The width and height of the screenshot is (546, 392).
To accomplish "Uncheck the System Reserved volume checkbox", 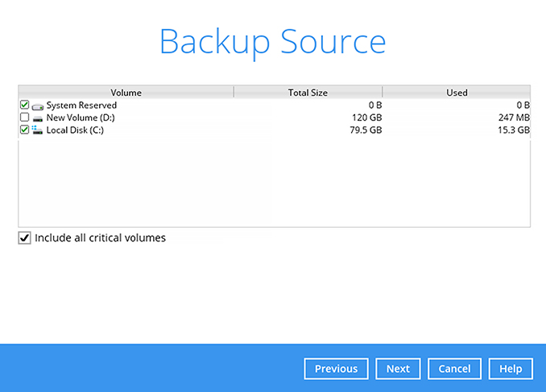I will [24, 105].
